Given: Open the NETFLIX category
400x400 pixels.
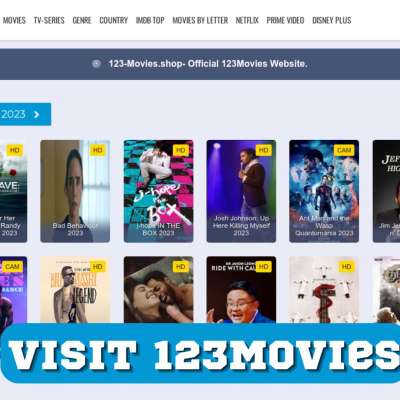Looking at the screenshot, I should (x=247, y=20).
